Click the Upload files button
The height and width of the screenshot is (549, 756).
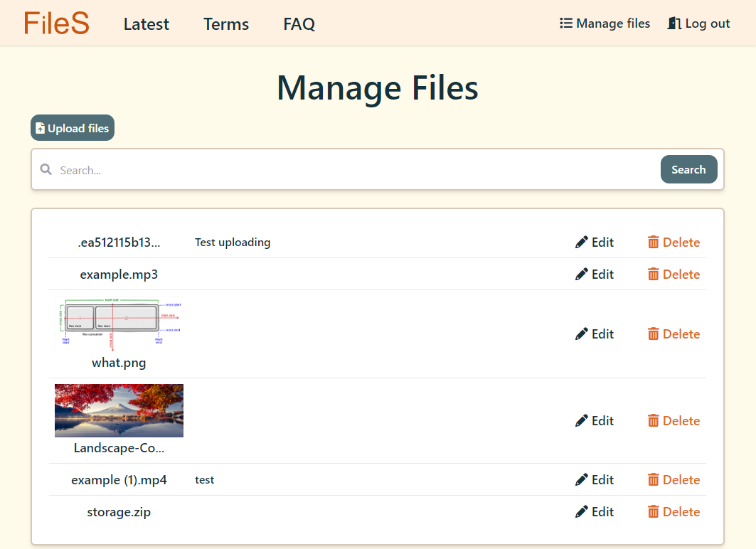[x=72, y=127]
